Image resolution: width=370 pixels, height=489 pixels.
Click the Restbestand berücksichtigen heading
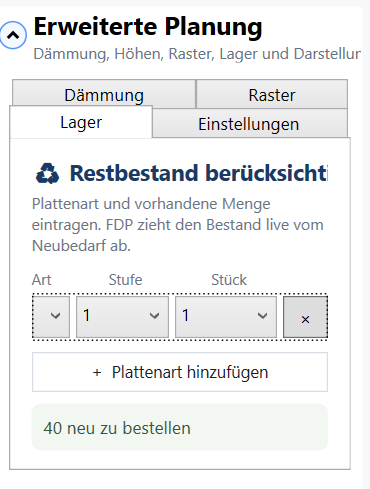click(x=199, y=173)
